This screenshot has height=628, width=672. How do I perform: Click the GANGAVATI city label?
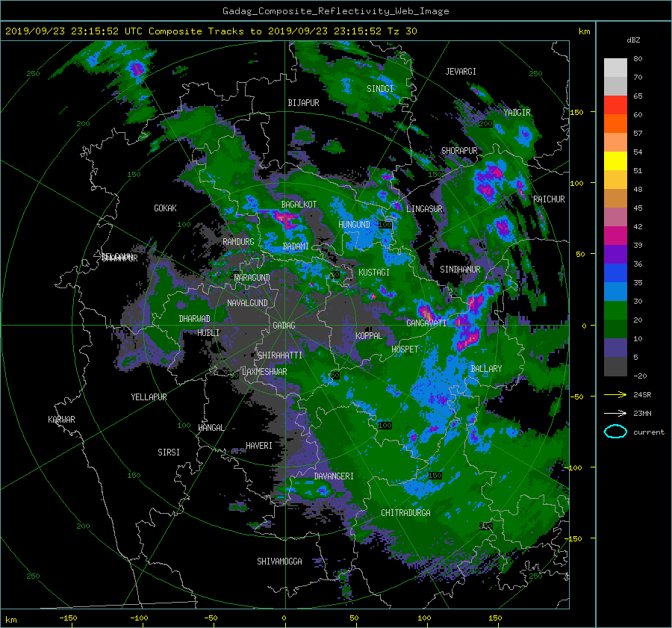[426, 323]
